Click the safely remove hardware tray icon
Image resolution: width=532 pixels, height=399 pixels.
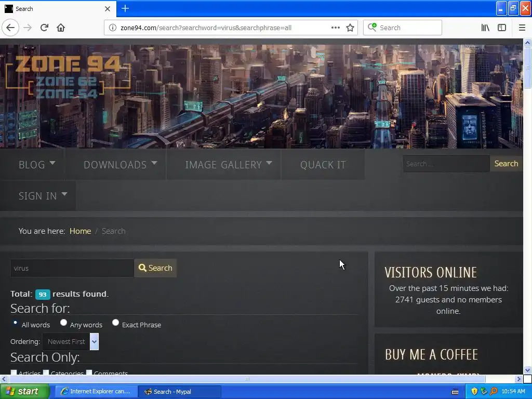[x=484, y=391]
